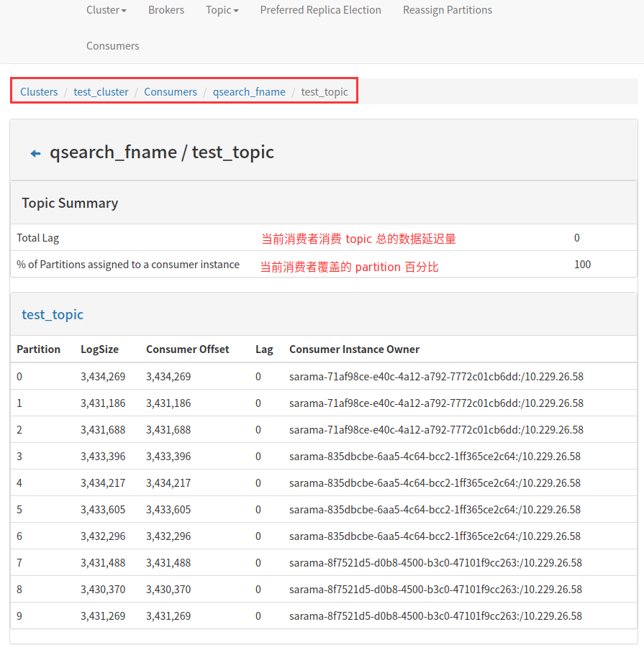644x650 pixels.
Task: Open Preferred Replica Election page
Action: coord(320,10)
